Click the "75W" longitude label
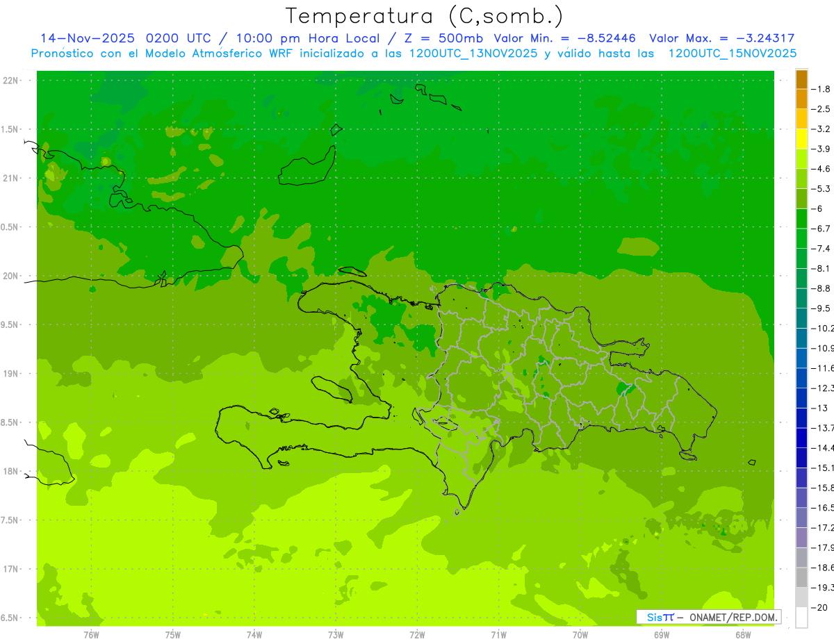Image resolution: width=834 pixels, height=644 pixels. pos(173,635)
